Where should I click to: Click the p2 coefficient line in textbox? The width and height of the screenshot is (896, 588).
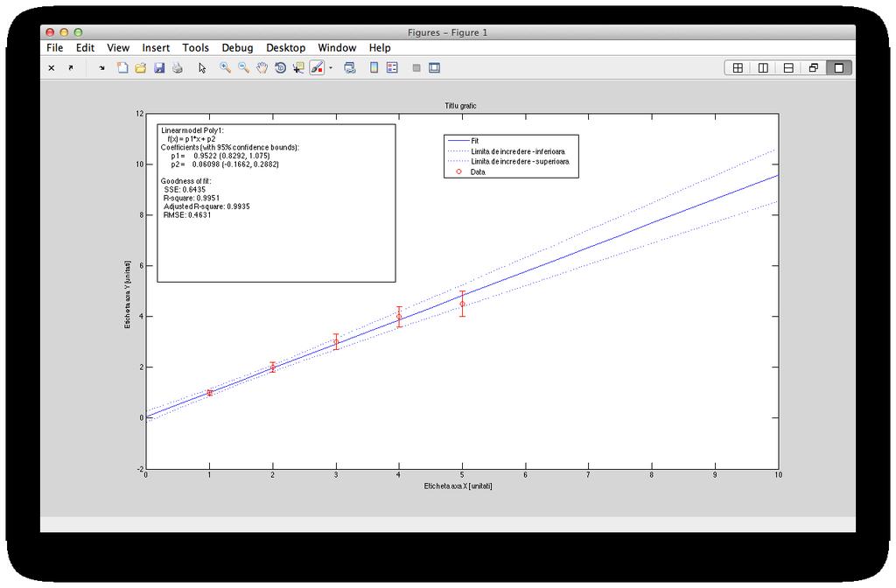(x=225, y=164)
